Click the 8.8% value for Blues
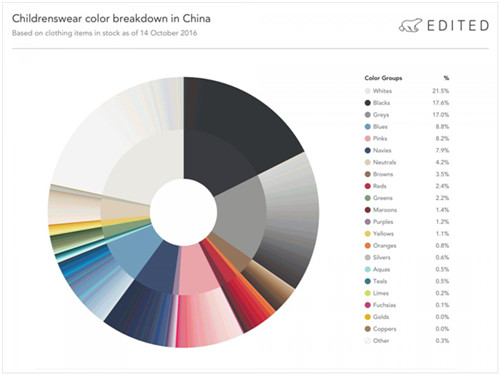Image resolution: width=500 pixels, height=375 pixels. point(442,127)
